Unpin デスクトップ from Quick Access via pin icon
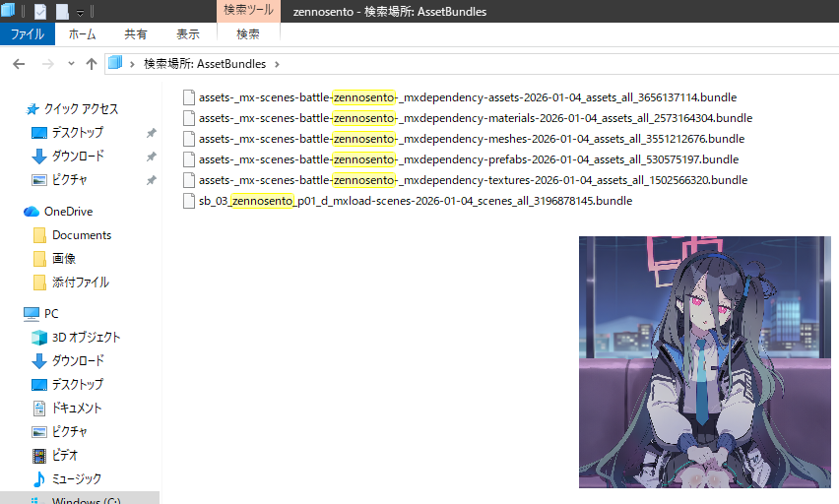This screenshot has width=839, height=504. 151,133
